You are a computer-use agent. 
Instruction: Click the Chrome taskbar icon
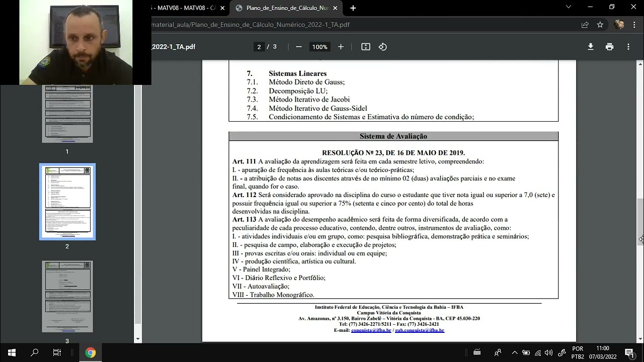91,352
